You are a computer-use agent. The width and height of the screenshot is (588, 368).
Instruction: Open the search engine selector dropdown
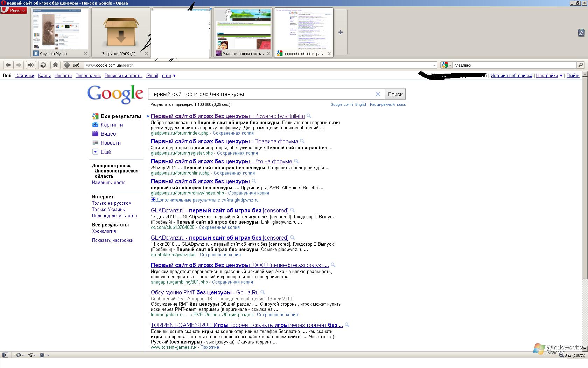pos(450,65)
